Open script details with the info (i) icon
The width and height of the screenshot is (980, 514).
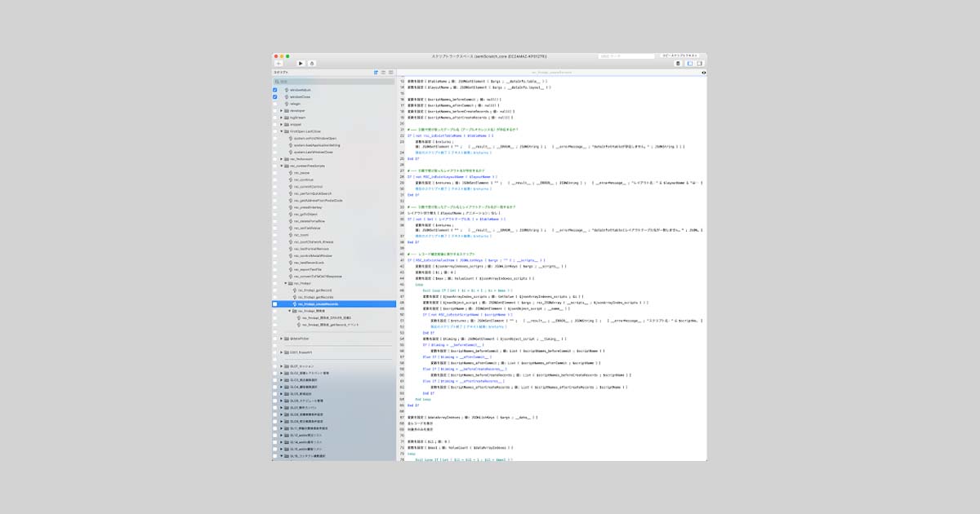pos(704,73)
